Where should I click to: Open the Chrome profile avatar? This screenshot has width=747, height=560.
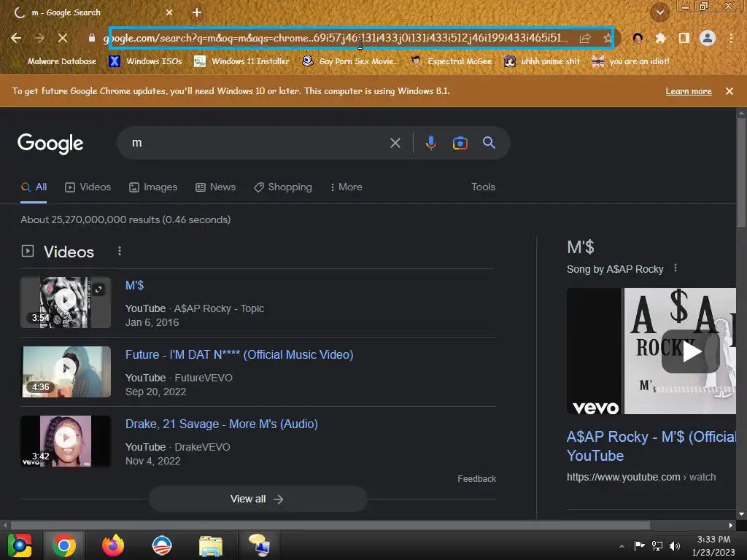(708, 38)
